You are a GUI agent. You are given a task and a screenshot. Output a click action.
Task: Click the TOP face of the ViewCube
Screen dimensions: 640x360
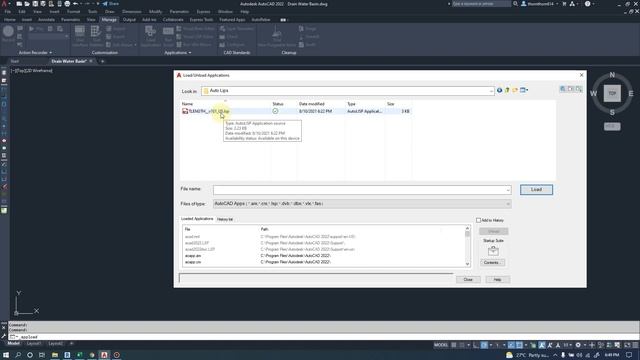pos(612,93)
